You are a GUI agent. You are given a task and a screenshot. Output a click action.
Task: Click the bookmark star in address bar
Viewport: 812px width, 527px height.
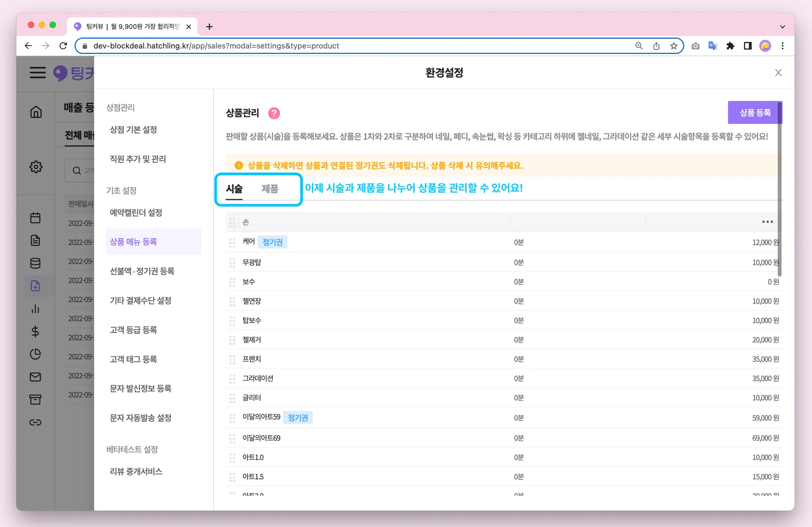point(674,46)
